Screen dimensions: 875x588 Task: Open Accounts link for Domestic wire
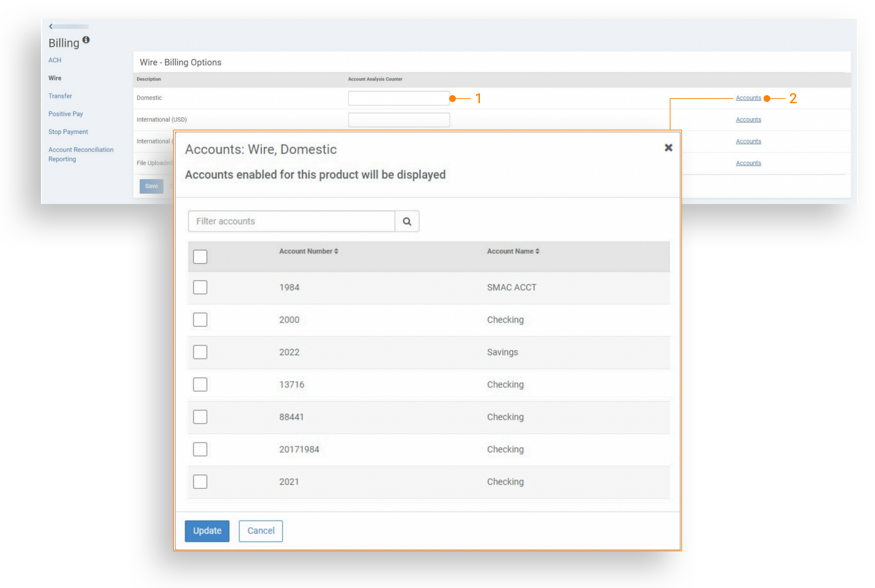748,98
